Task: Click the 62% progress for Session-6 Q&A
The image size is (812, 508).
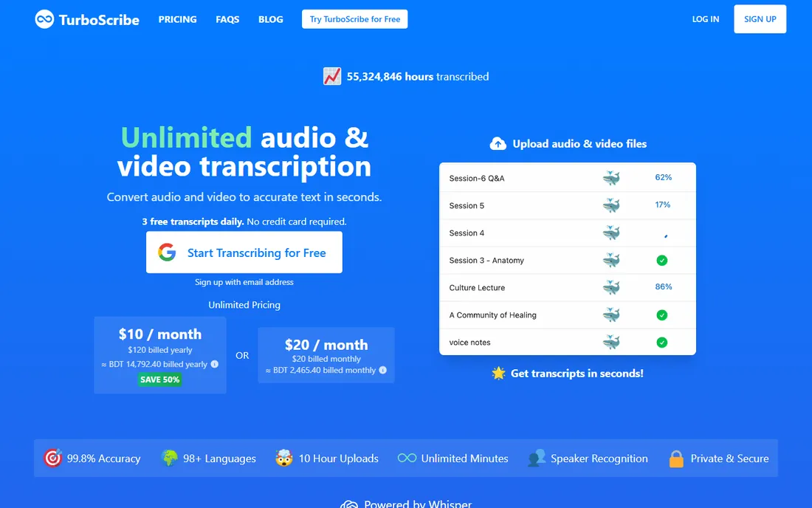Action: click(x=664, y=177)
